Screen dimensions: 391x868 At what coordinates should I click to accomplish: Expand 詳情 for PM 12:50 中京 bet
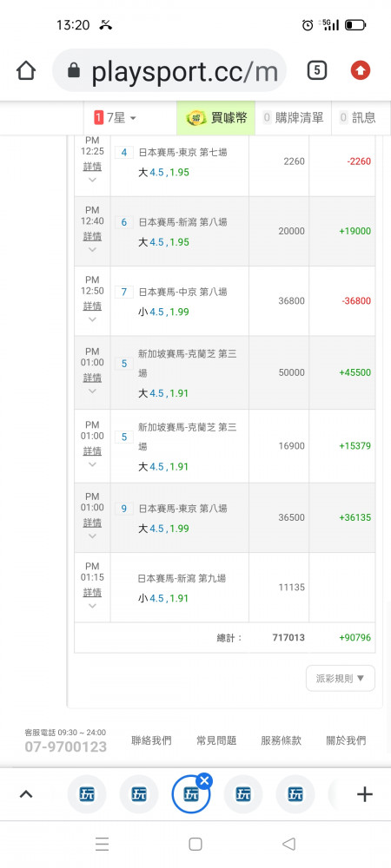92,306
